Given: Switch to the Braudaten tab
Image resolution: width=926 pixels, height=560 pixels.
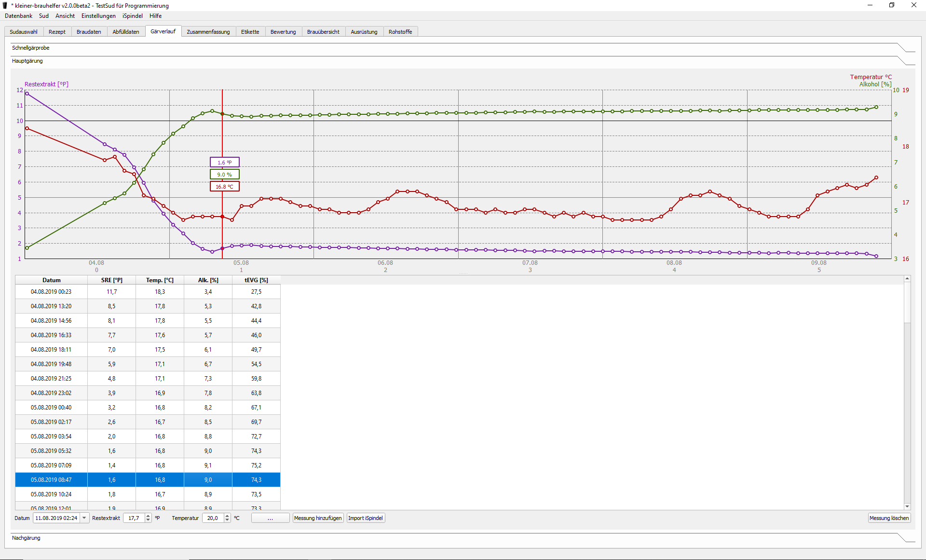Looking at the screenshot, I should click(x=89, y=32).
